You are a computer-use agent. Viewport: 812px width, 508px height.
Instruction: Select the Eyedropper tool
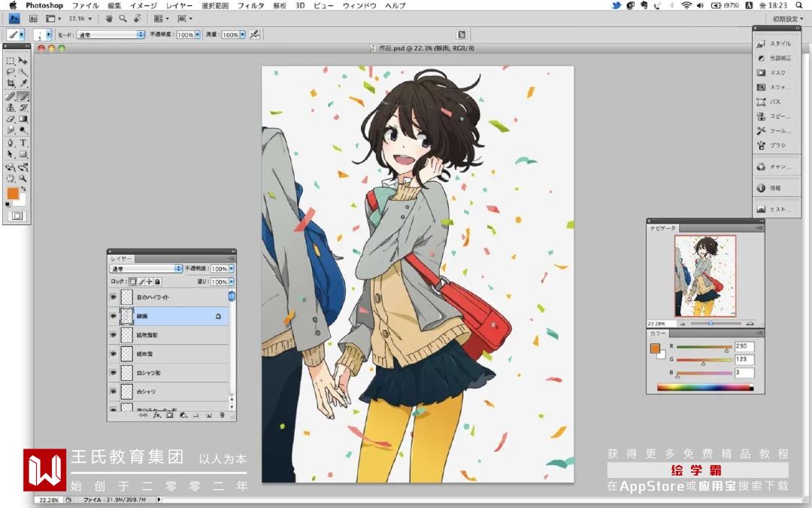(x=23, y=84)
